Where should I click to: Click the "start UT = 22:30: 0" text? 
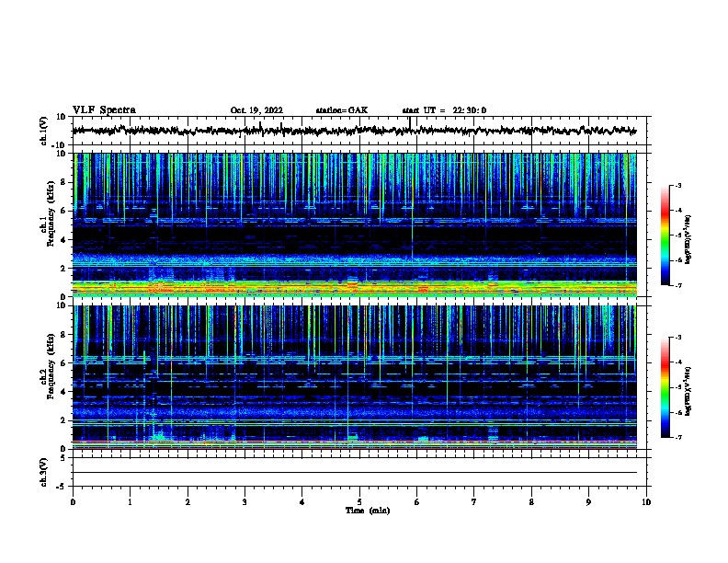(x=444, y=110)
